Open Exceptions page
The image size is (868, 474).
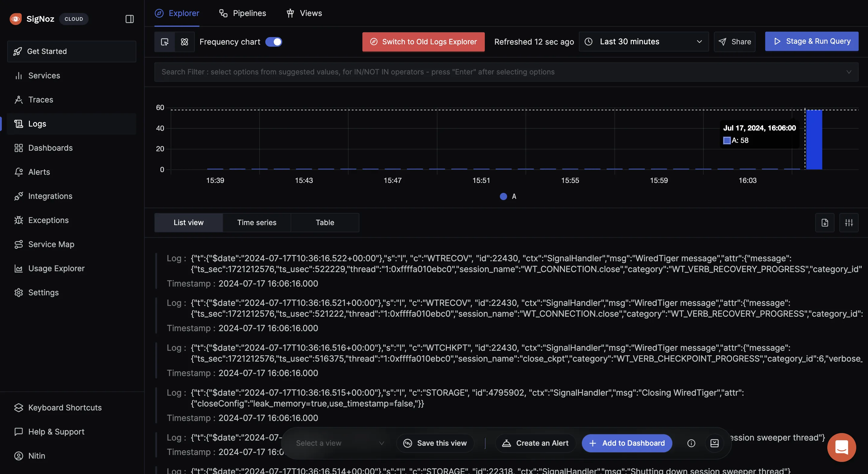(72, 220)
